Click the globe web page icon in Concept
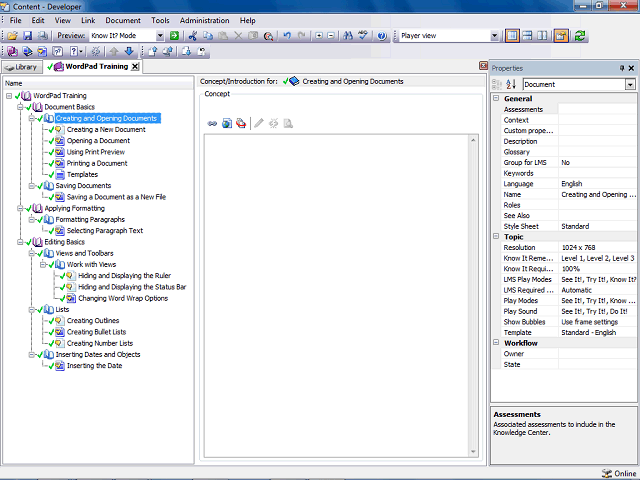The width and height of the screenshot is (640, 480). point(227,123)
